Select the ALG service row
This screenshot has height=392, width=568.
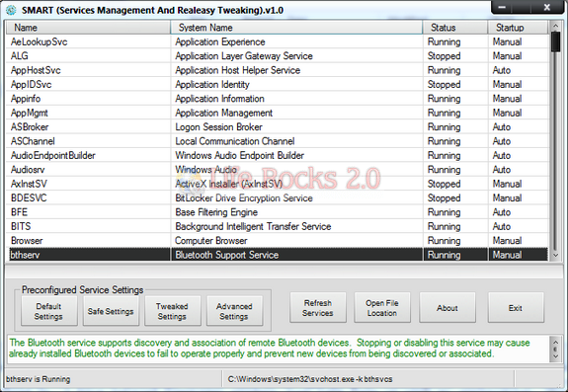click(278, 56)
